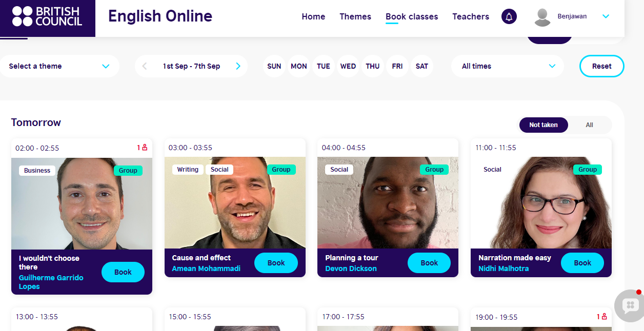The height and width of the screenshot is (331, 644).
Task: Expand the user account menu chevron
Action: 606,16
